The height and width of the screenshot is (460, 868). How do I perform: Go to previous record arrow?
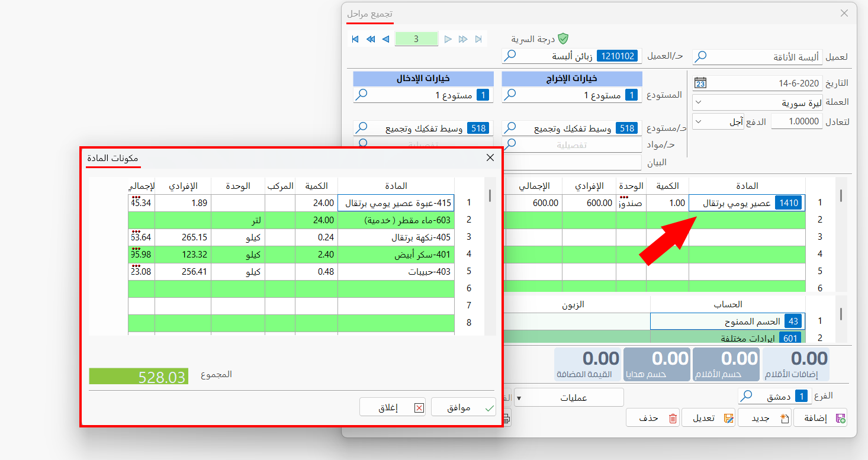click(x=385, y=39)
